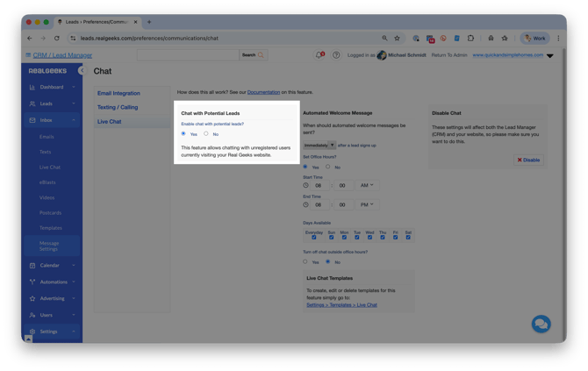Click the search magnifier icon beside Search
The width and height of the screenshot is (588, 371).
261,55
